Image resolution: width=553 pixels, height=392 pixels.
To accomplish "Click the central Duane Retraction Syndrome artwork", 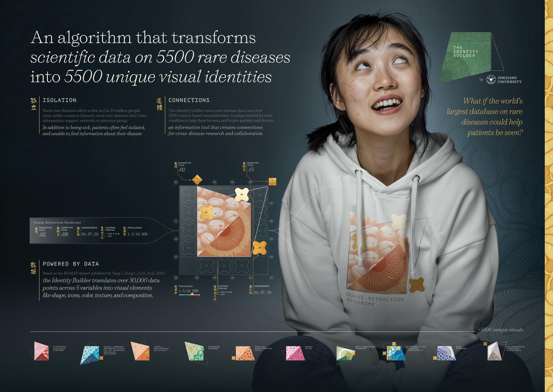I will (x=224, y=221).
